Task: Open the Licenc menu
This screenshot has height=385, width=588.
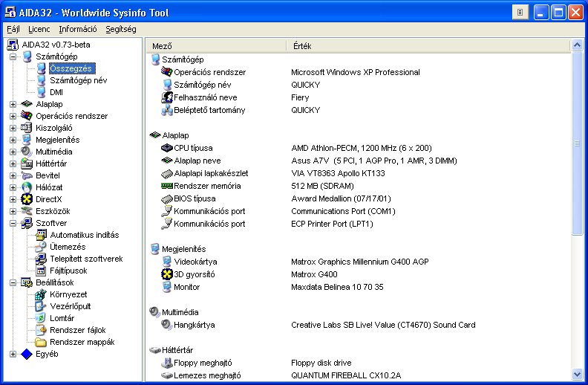Action: point(39,29)
